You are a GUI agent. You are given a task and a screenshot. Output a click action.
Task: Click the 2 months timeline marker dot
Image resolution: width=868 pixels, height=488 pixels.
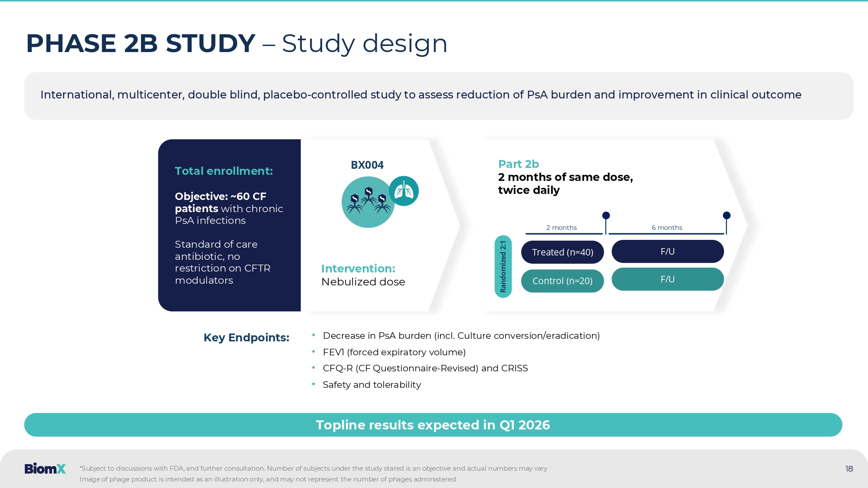coord(606,216)
